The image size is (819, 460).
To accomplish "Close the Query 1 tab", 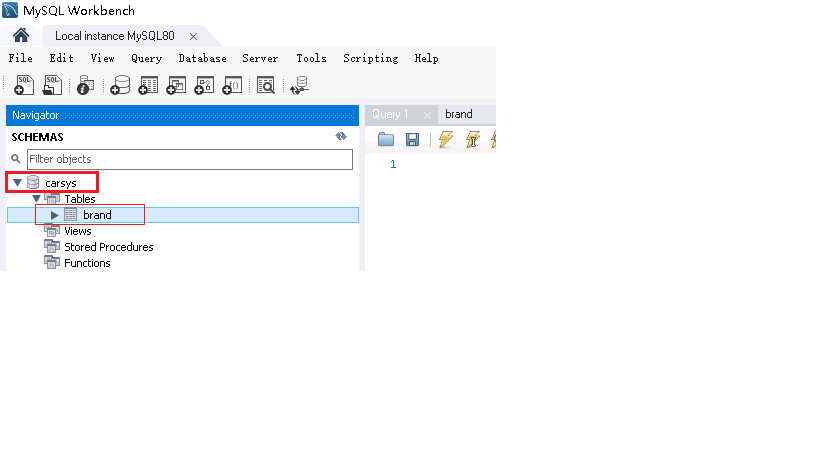I will pyautogui.click(x=427, y=115).
